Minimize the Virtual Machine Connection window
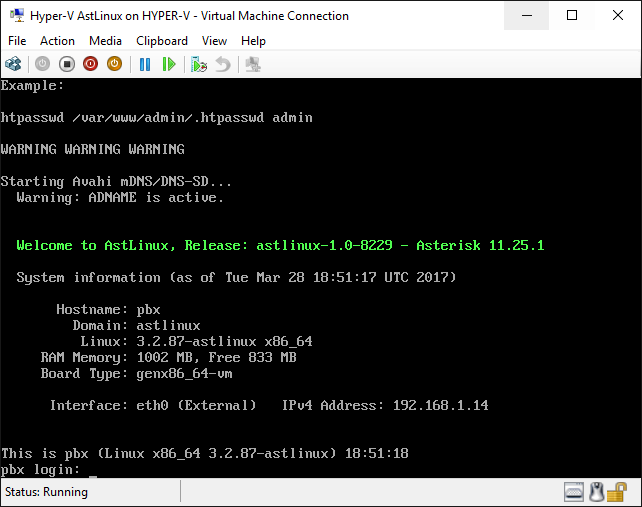 [x=527, y=16]
